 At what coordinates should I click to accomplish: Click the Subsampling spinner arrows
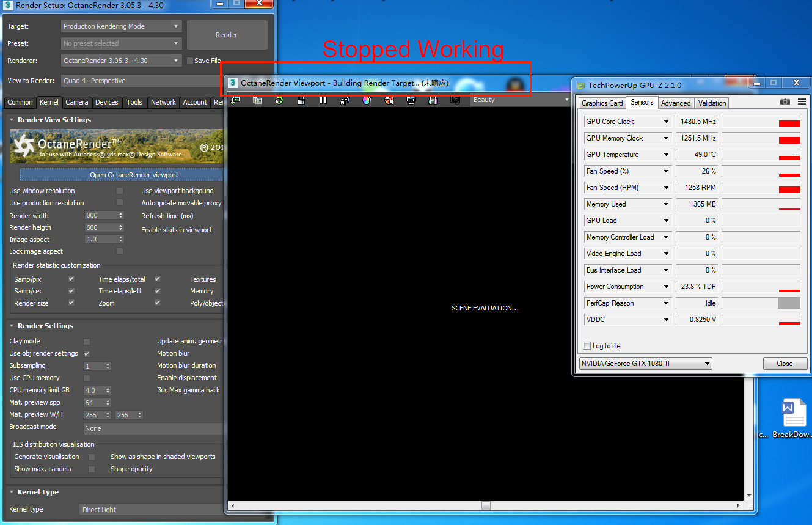[x=108, y=365]
